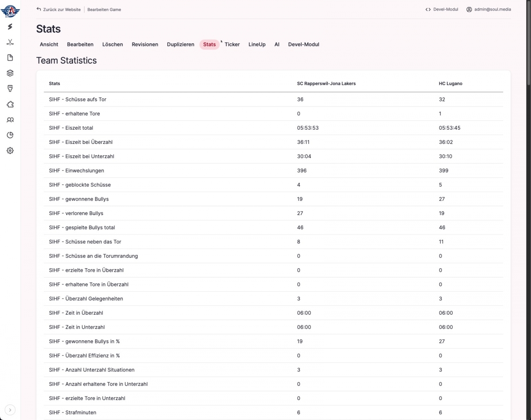Open Devel-Modul in the top bar
Viewport: 531px width, 420px height.
442,9
